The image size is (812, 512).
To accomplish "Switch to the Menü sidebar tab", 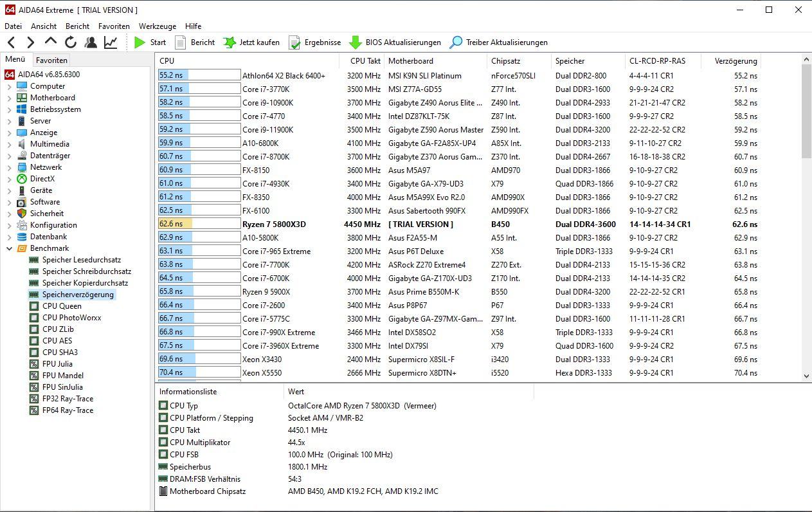I will tap(15, 60).
